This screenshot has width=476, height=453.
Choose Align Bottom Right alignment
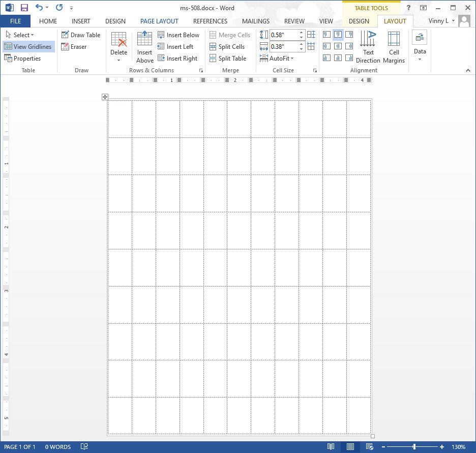pos(349,57)
